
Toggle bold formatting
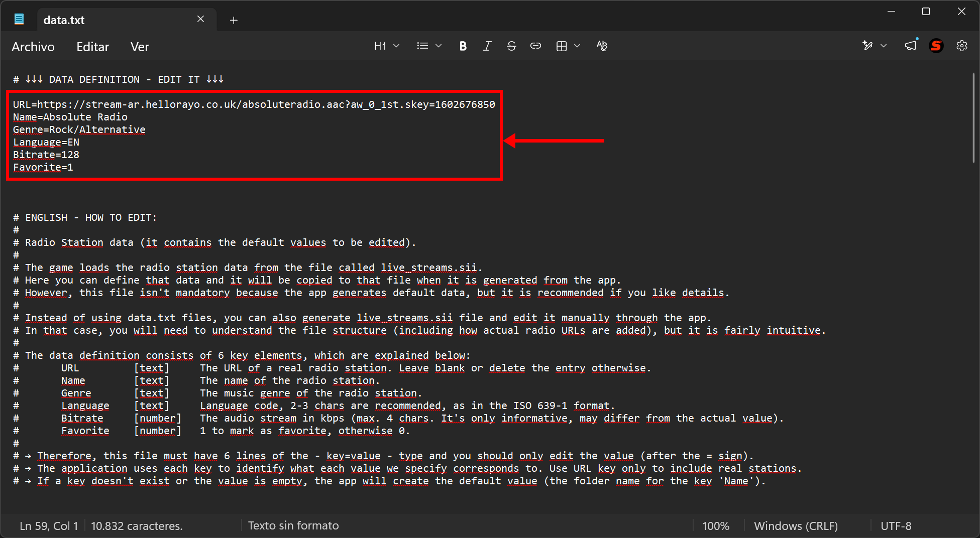point(463,46)
